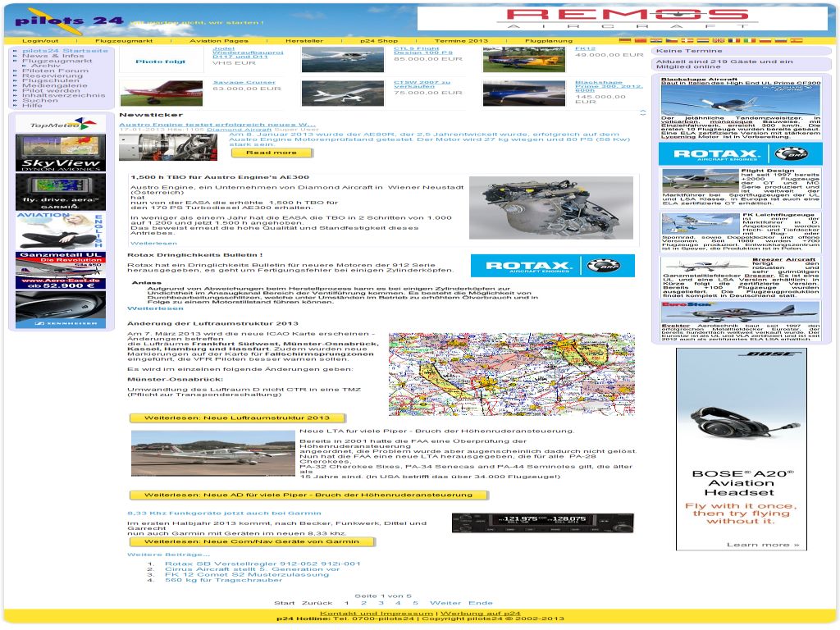Open the Savage Cruiser listing link
Screen dimensions: 840x630
tap(244, 83)
